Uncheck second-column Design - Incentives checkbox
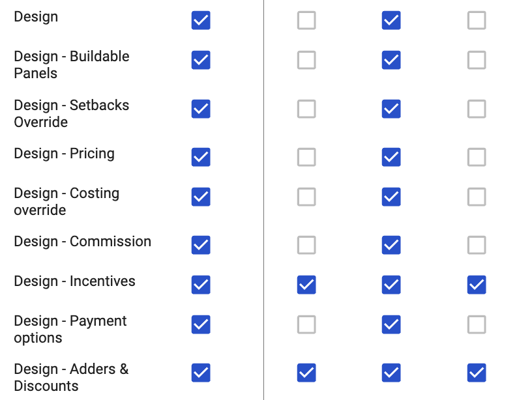The height and width of the screenshot is (400, 532). [306, 285]
